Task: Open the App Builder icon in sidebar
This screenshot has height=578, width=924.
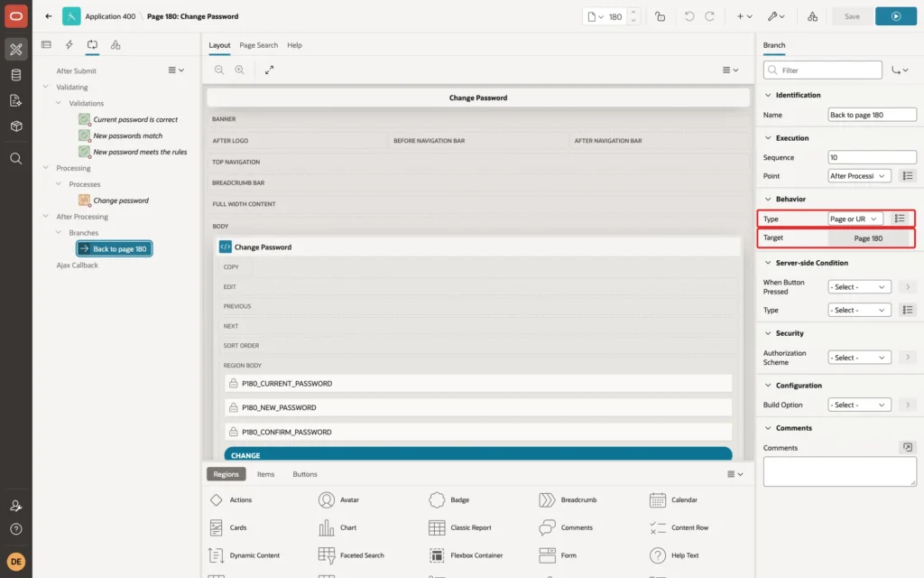Action: click(x=16, y=50)
